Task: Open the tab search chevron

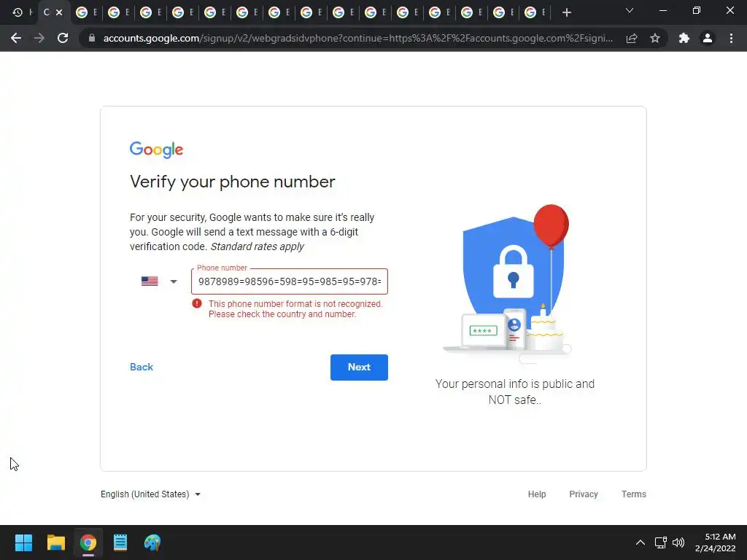Action: 630,10
